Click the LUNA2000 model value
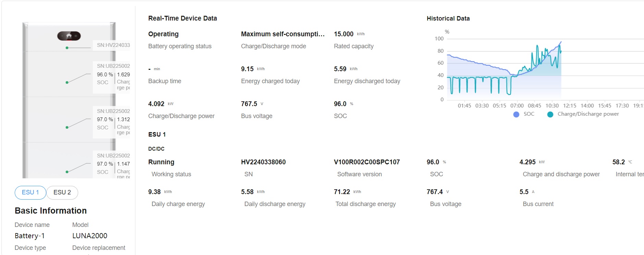Viewport: 644px width, 255px height. click(x=90, y=236)
